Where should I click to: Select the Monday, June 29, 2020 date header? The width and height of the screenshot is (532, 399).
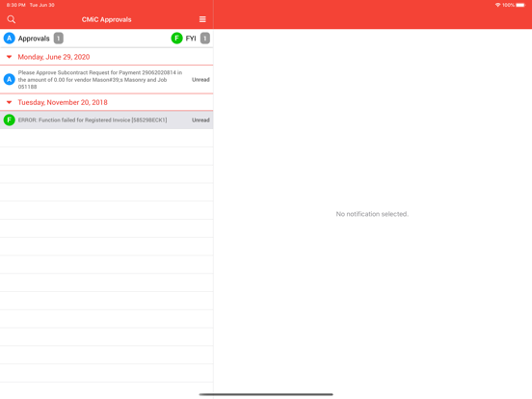54,57
